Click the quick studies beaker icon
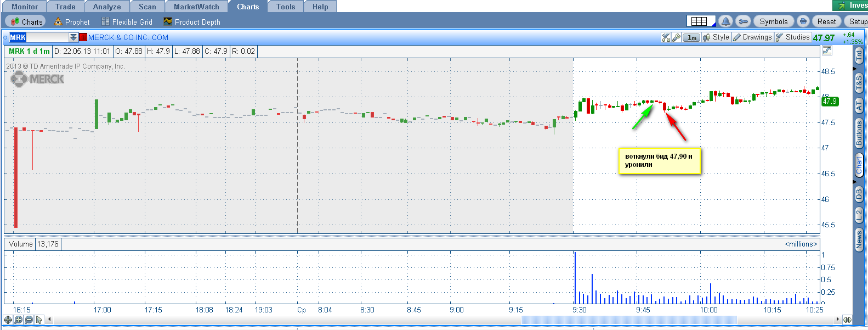 pos(666,37)
